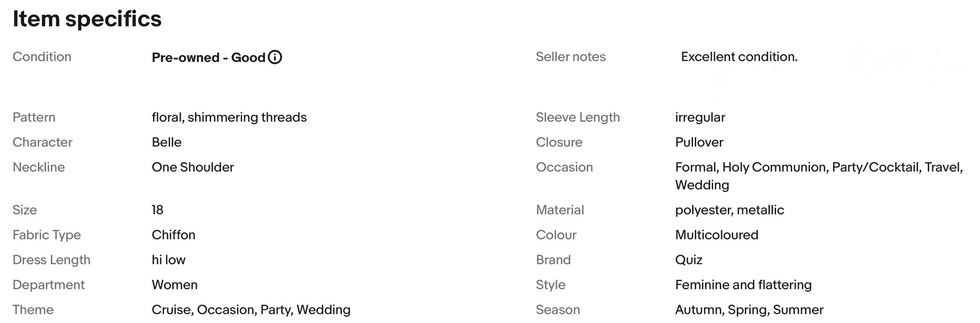Click the brand value 'Quiz'
980x323 pixels.
coord(688,260)
